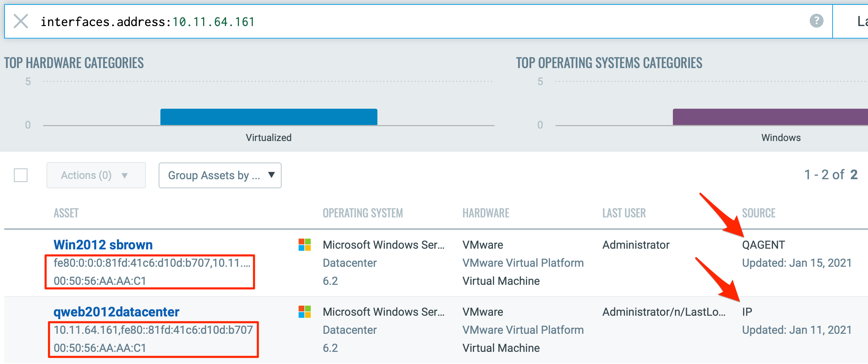The image size is (868, 364).
Task: Click the TOP OPERATING SYSTEMS CATEGORIES heading
Action: click(x=609, y=63)
